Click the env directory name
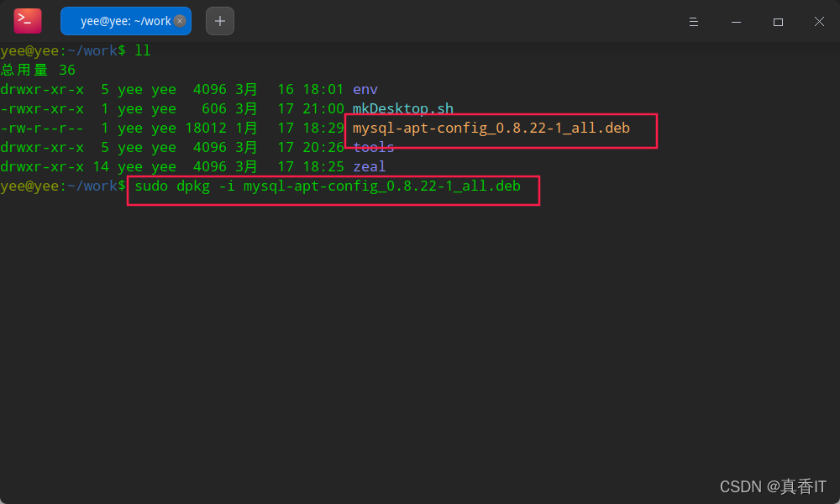Viewport: 840px width, 504px height. (365, 89)
